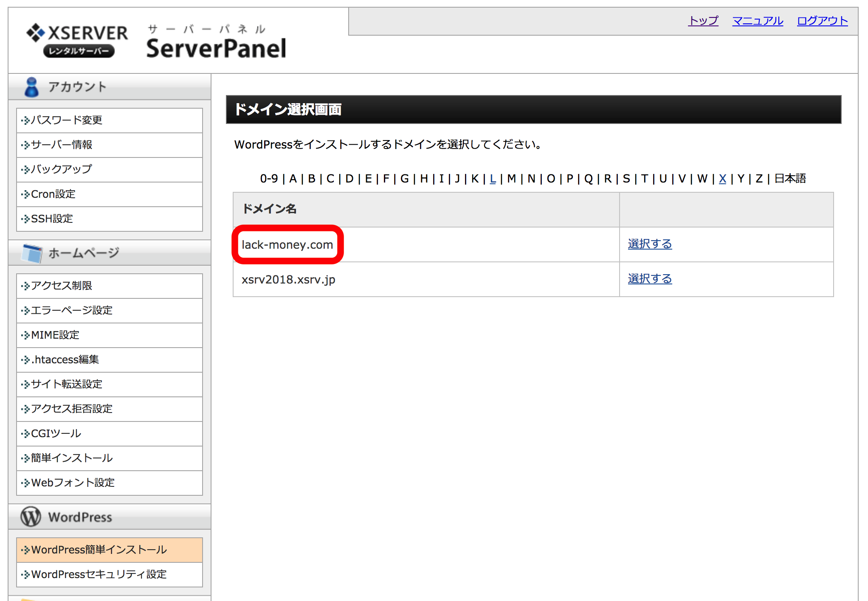Open .htaccess編集 menu item

coord(110,359)
